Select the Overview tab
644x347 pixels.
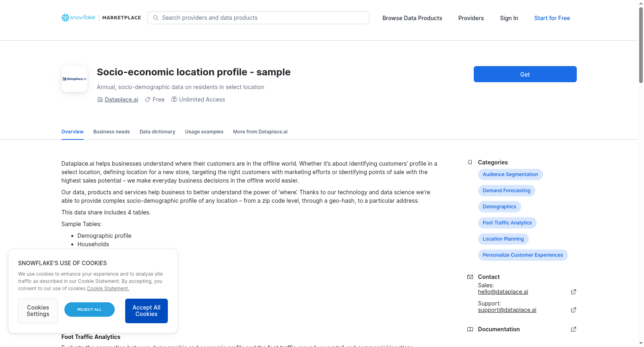point(72,132)
